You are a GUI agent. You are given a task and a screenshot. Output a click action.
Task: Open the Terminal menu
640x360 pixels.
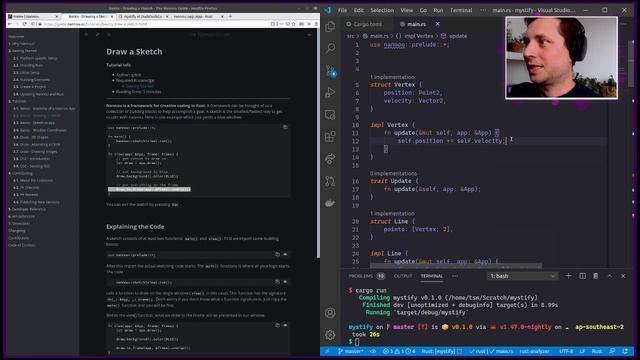[461, 10]
